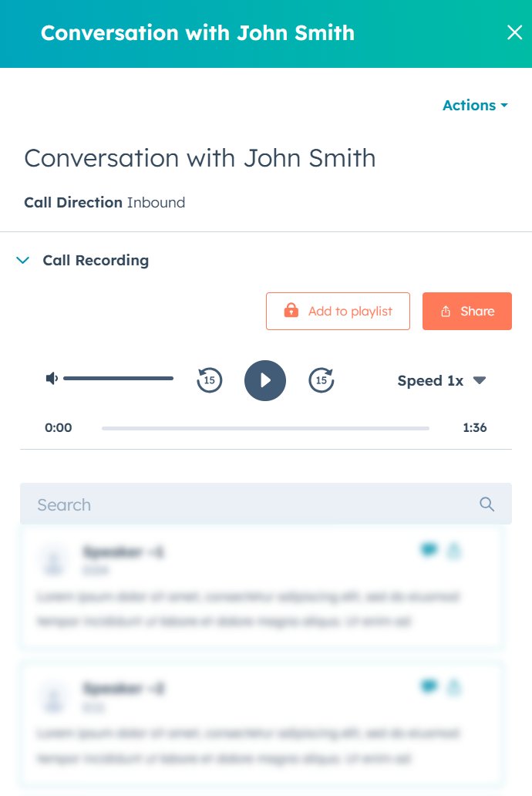Click the Share button
532x796 pixels.
click(x=466, y=311)
